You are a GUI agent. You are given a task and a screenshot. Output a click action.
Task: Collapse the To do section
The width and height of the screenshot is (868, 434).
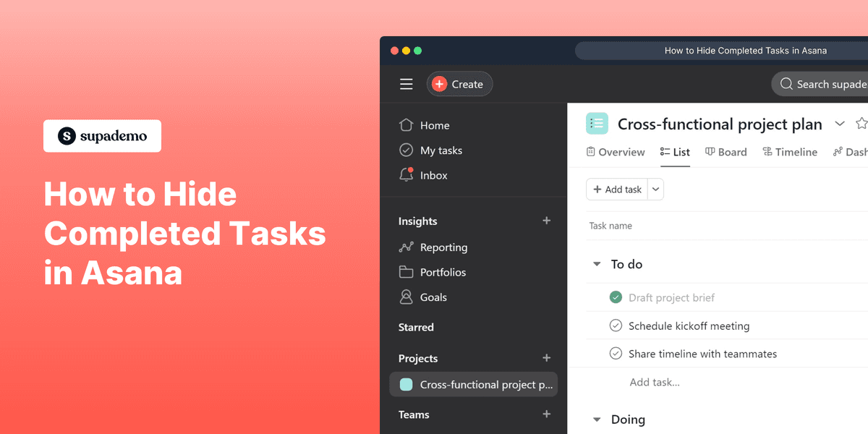[x=596, y=264]
